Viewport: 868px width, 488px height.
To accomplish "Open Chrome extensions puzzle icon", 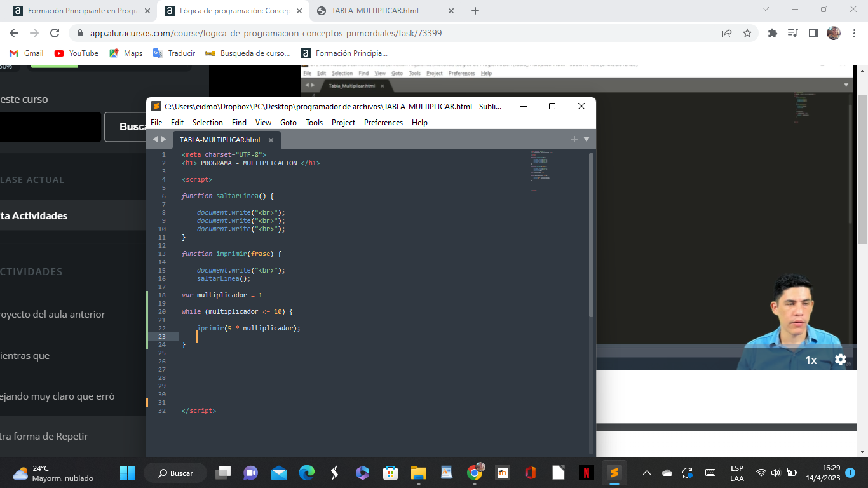I will coord(773,33).
